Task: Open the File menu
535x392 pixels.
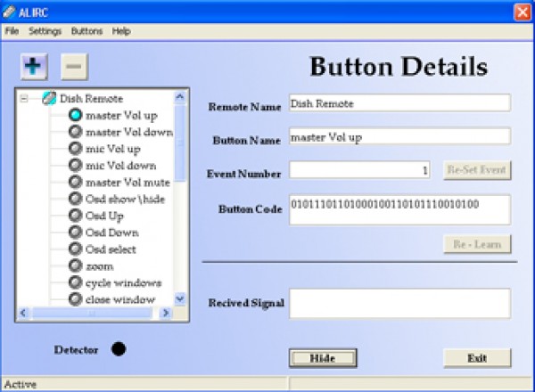Action: point(12,31)
